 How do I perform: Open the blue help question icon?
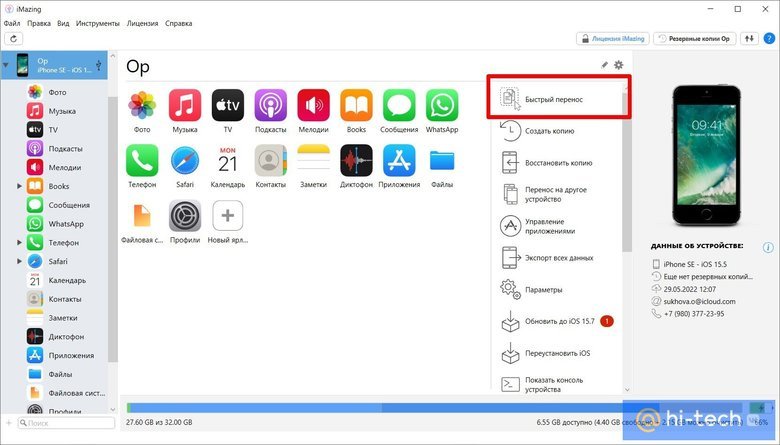(x=769, y=38)
